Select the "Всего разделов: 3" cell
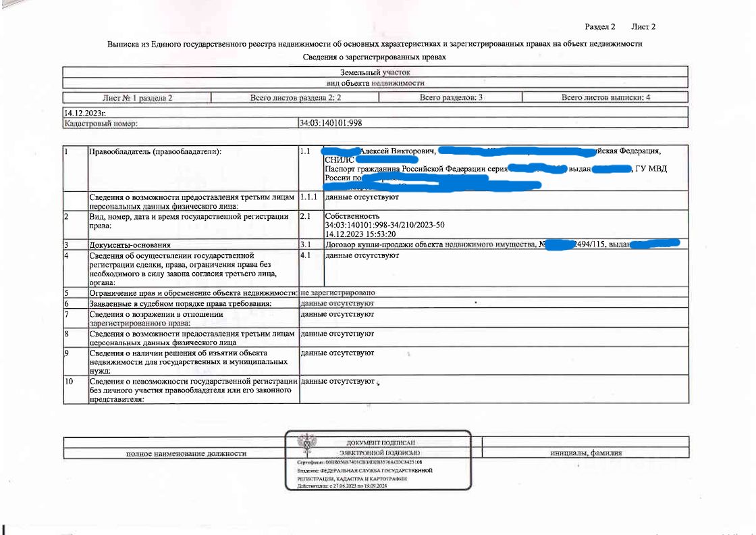The height and width of the screenshot is (535, 756). coord(451,97)
